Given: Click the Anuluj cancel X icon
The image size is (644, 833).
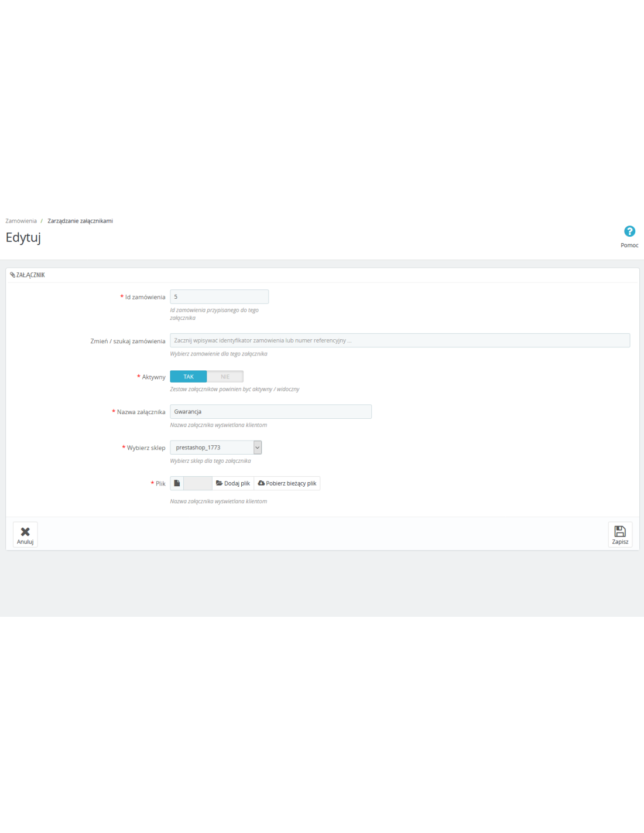Looking at the screenshot, I should pyautogui.click(x=25, y=531).
